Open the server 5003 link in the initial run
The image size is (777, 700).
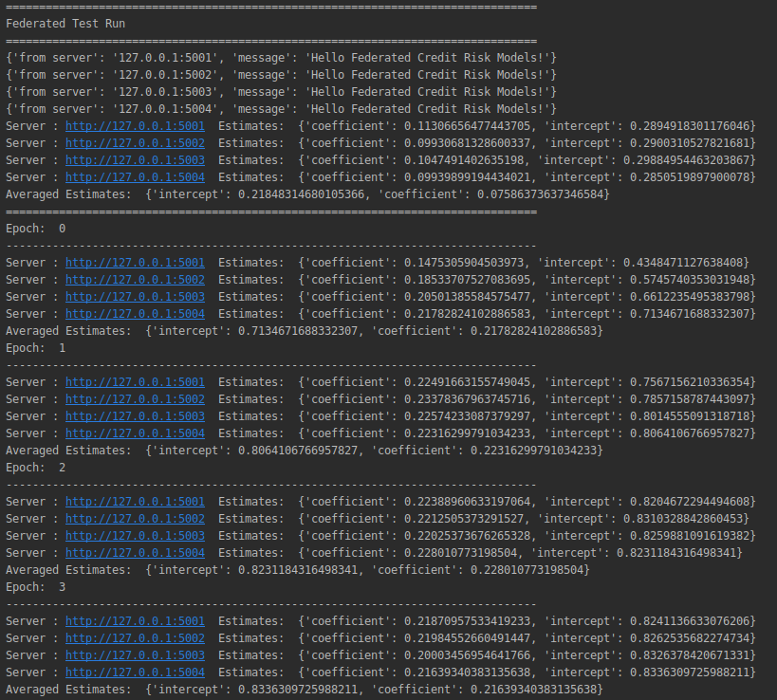tap(135, 159)
